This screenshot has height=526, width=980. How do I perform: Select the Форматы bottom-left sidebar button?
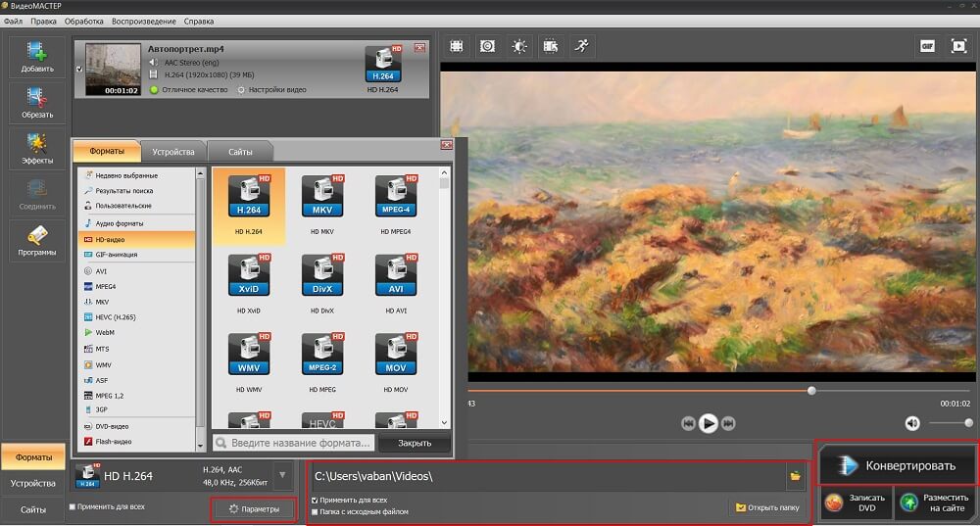pos(33,457)
